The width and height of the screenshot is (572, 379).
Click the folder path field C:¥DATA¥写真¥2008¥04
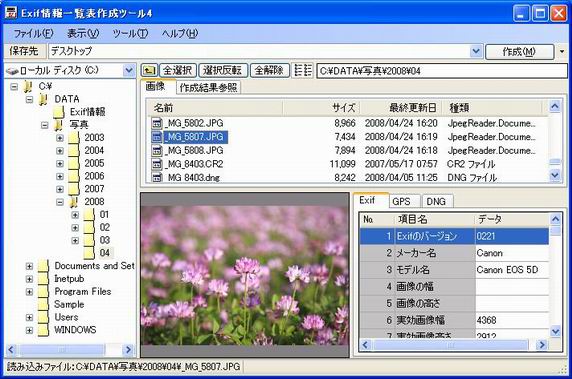(x=442, y=71)
